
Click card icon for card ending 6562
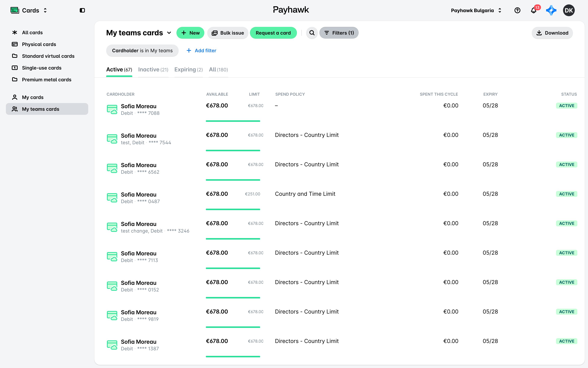pos(112,168)
